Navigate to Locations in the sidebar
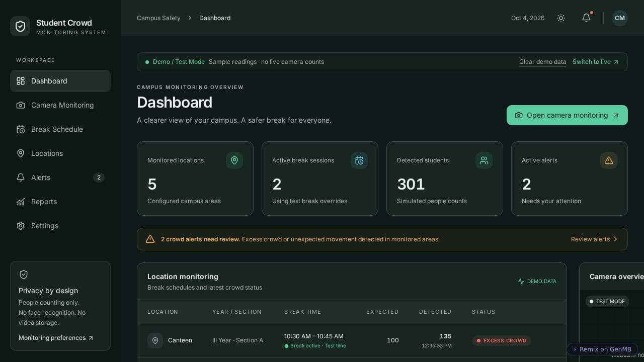This screenshot has width=644, height=362. click(60, 153)
